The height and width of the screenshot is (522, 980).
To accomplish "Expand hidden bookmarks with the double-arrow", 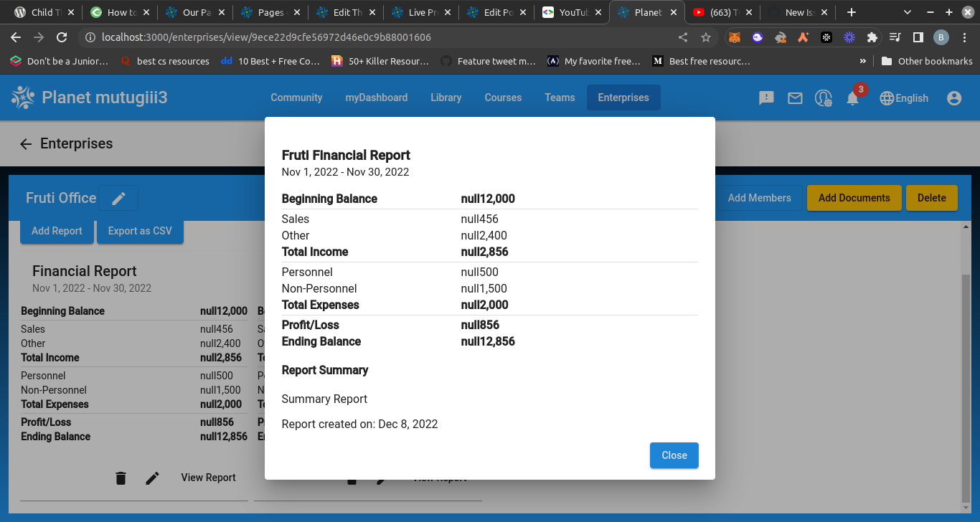I will [x=864, y=61].
